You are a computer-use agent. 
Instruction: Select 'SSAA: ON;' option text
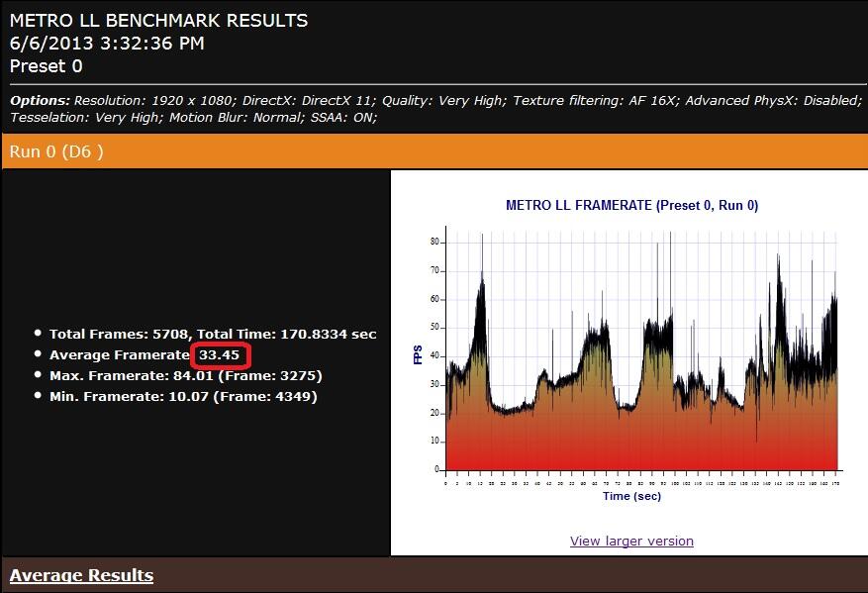[x=343, y=118]
